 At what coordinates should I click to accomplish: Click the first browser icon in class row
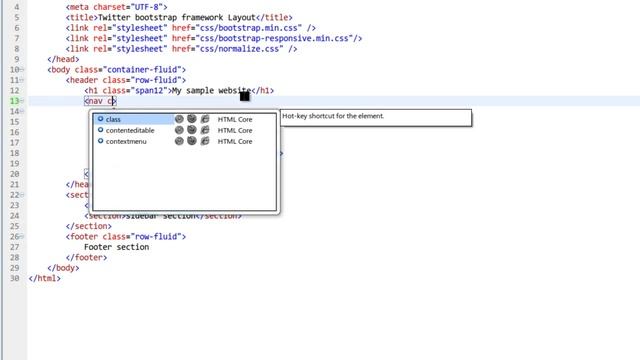[179, 119]
